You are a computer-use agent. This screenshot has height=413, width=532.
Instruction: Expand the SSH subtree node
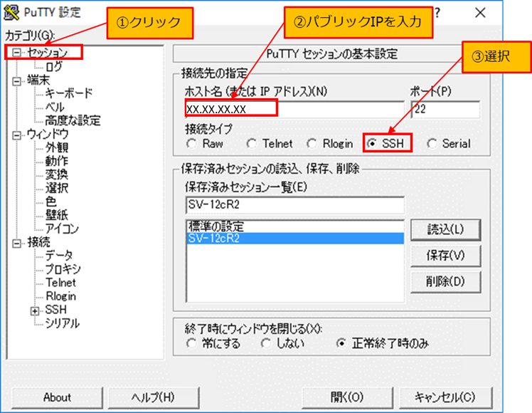(35, 310)
